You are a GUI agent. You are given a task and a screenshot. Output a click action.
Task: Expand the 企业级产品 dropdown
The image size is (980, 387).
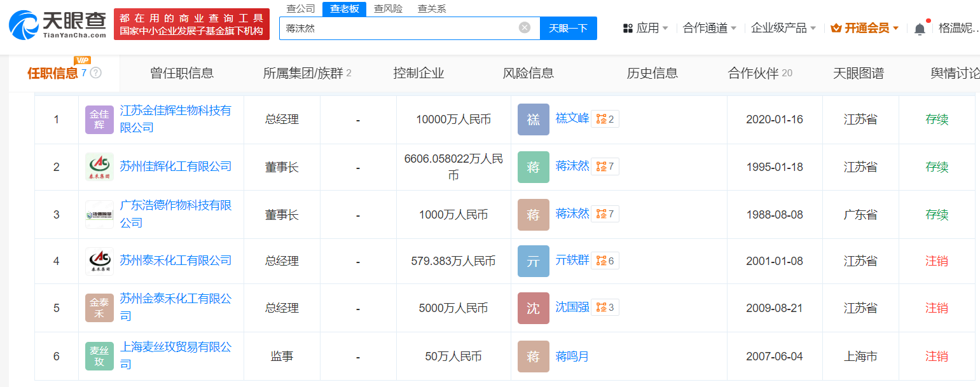pyautogui.click(x=783, y=28)
